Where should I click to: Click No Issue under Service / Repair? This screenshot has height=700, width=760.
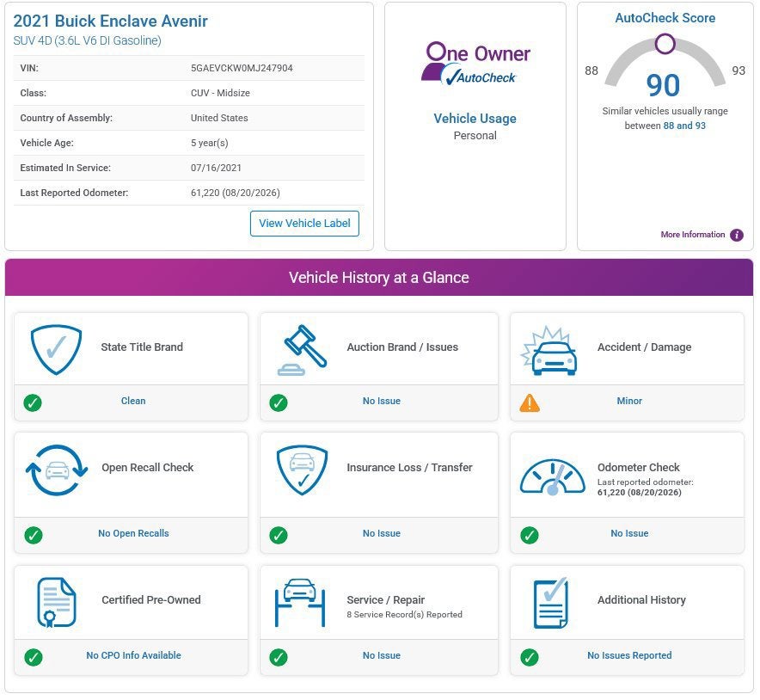pos(382,655)
